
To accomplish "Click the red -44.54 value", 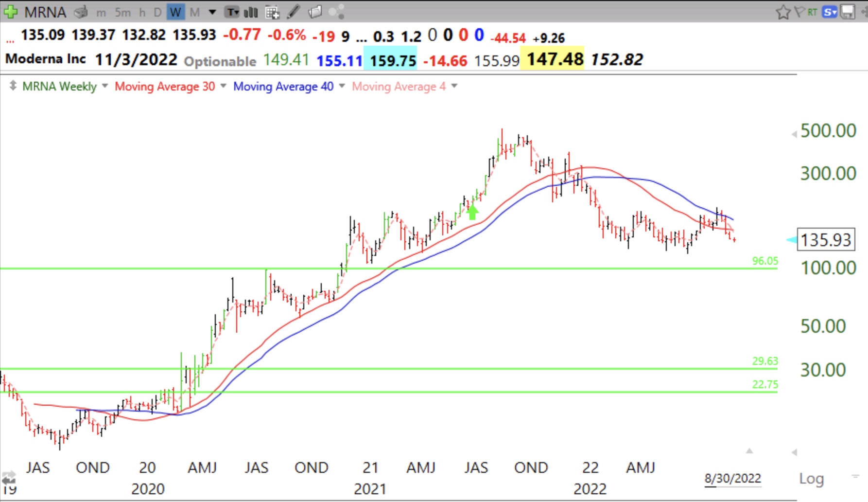I will (508, 38).
